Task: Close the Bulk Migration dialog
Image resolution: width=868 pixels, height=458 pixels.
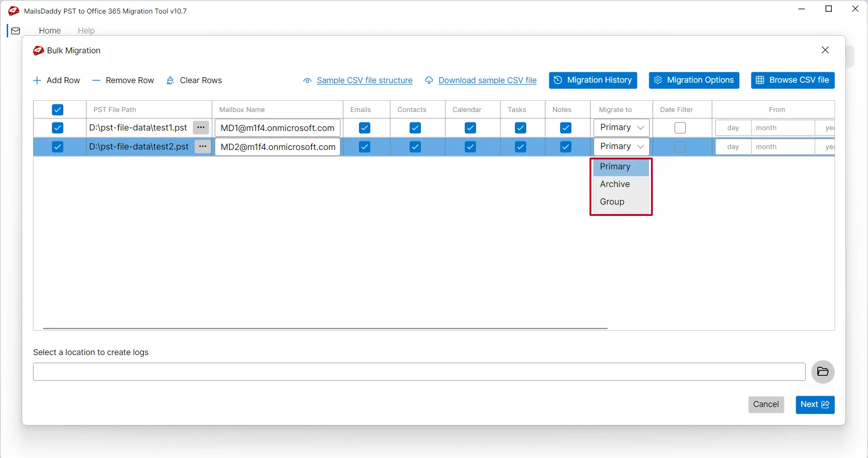Action: tap(825, 50)
